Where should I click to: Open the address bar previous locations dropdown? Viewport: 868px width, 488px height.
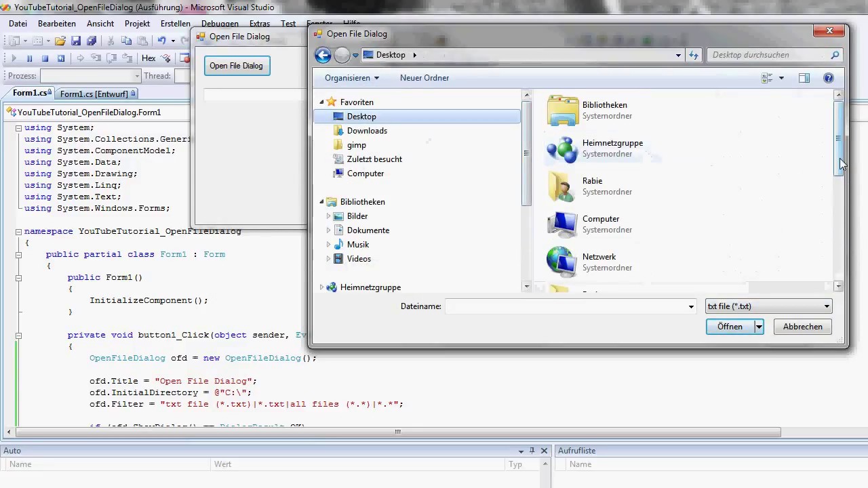[678, 55]
